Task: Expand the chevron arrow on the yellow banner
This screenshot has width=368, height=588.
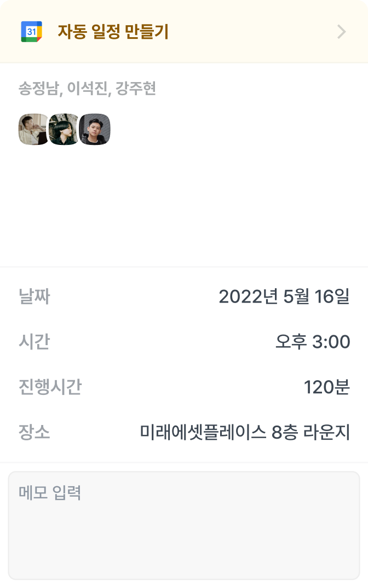Action: (342, 32)
